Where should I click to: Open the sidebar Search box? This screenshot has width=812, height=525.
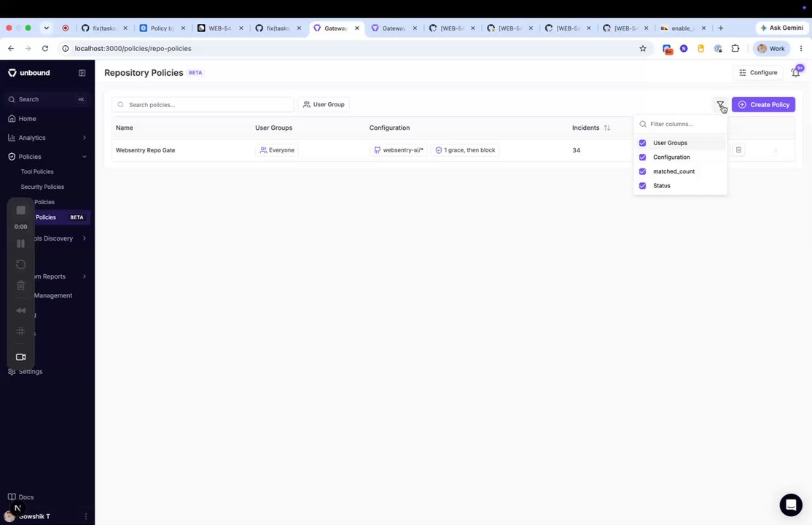click(x=47, y=99)
